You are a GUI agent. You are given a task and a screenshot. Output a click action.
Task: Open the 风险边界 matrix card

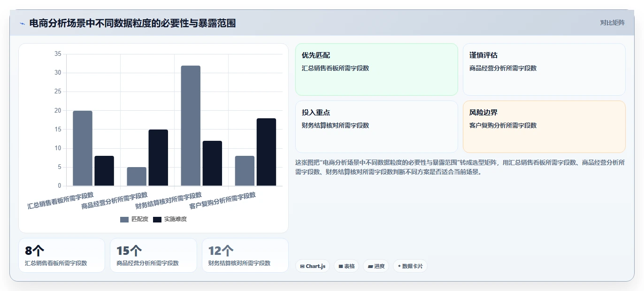point(544,127)
